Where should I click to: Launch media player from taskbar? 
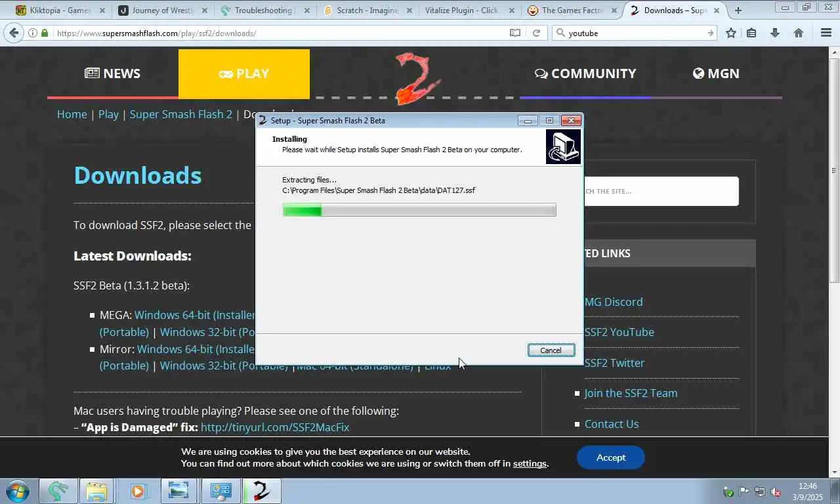point(137,491)
